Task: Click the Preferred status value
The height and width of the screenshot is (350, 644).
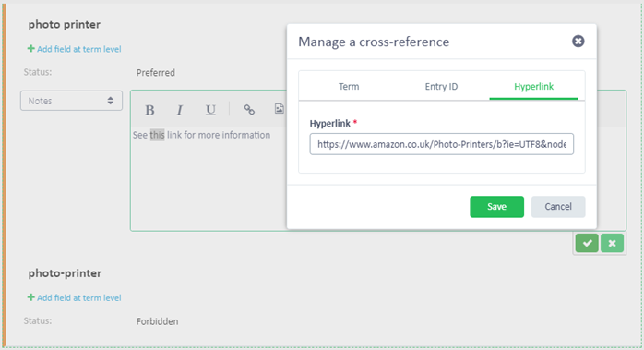Action: (x=156, y=73)
